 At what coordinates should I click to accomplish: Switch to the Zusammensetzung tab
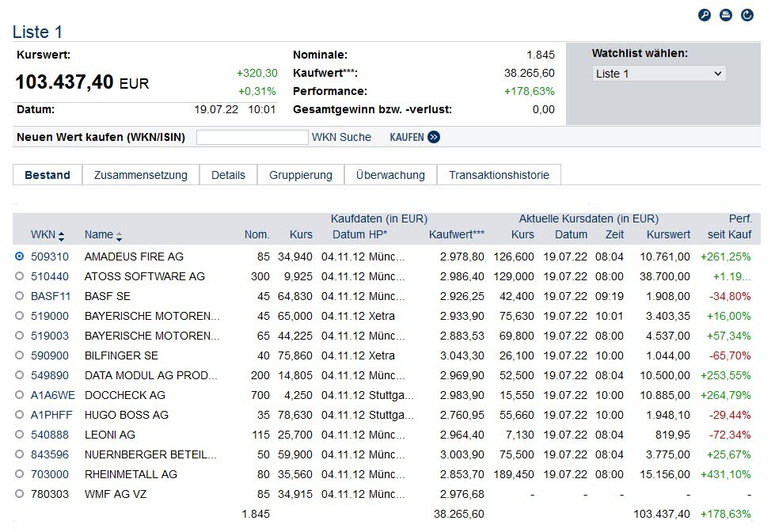click(x=140, y=175)
